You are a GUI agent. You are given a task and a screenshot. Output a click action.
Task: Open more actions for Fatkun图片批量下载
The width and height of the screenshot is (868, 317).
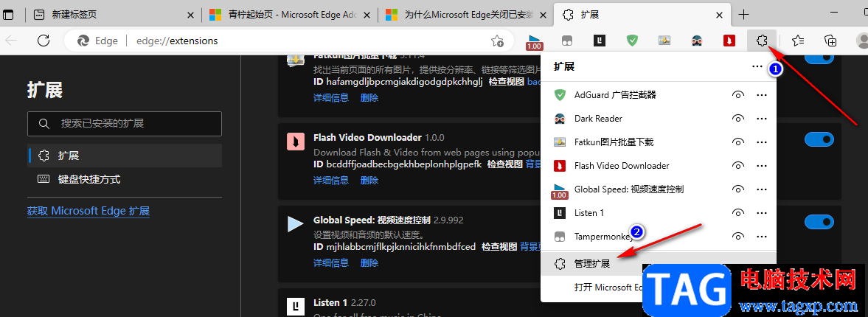pos(762,142)
